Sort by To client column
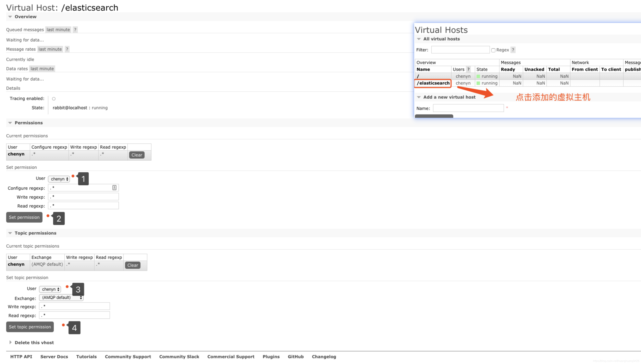Image resolution: width=641 pixels, height=364 pixels. (x=611, y=69)
